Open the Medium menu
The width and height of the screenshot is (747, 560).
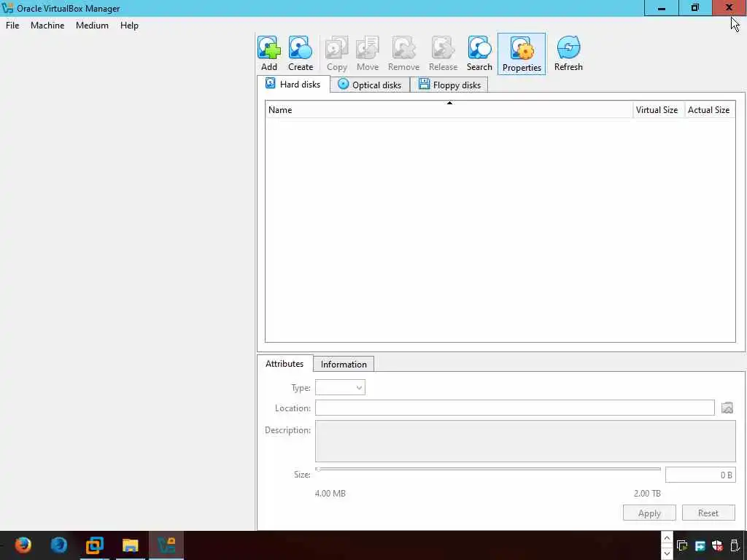pyautogui.click(x=92, y=26)
